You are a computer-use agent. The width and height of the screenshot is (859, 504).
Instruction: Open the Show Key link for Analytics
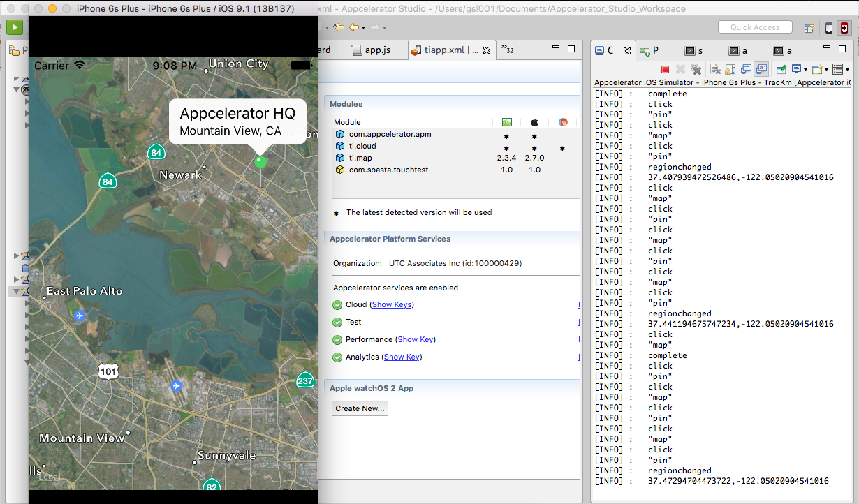(402, 357)
